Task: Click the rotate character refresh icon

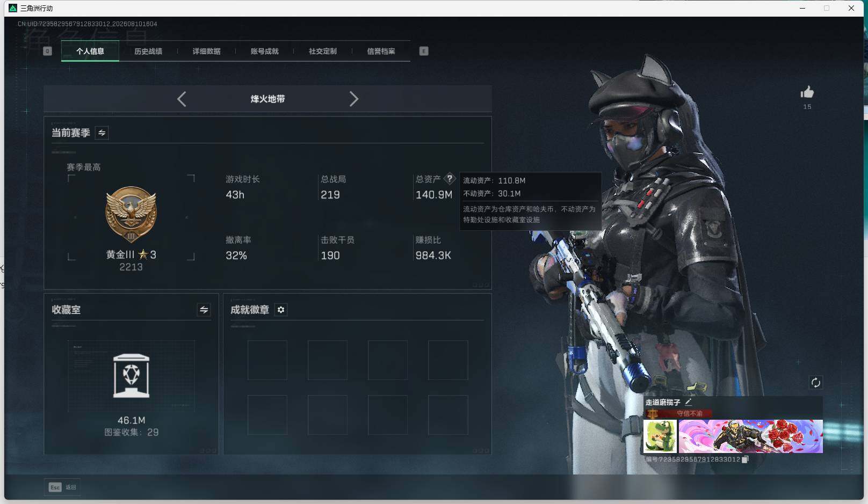Action: [x=815, y=382]
